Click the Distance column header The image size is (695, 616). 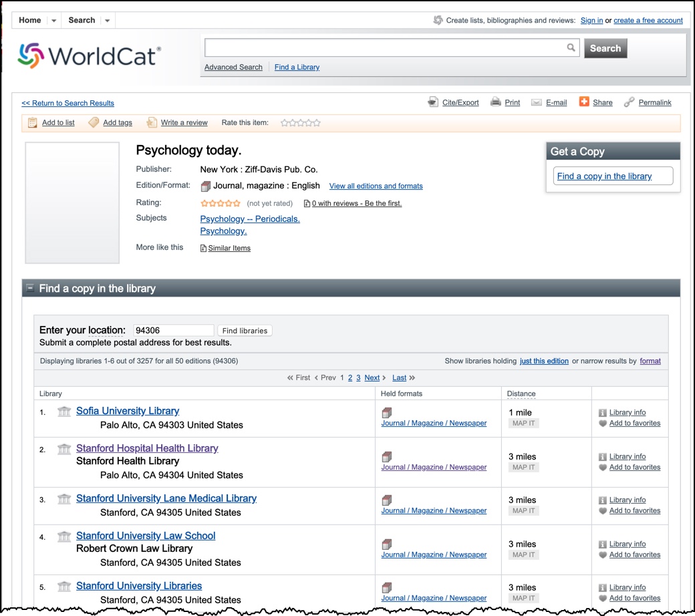pyautogui.click(x=521, y=394)
